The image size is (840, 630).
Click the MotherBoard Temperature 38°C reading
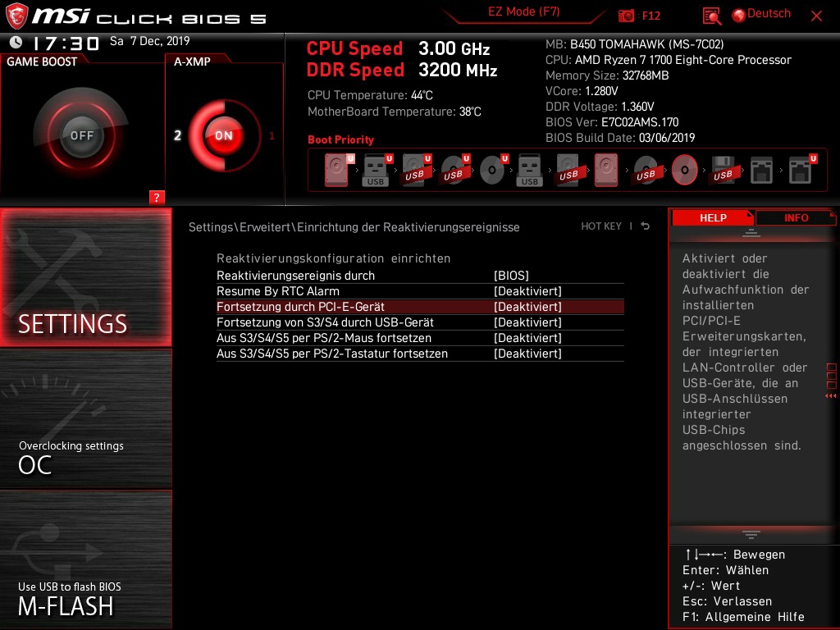pos(395,112)
